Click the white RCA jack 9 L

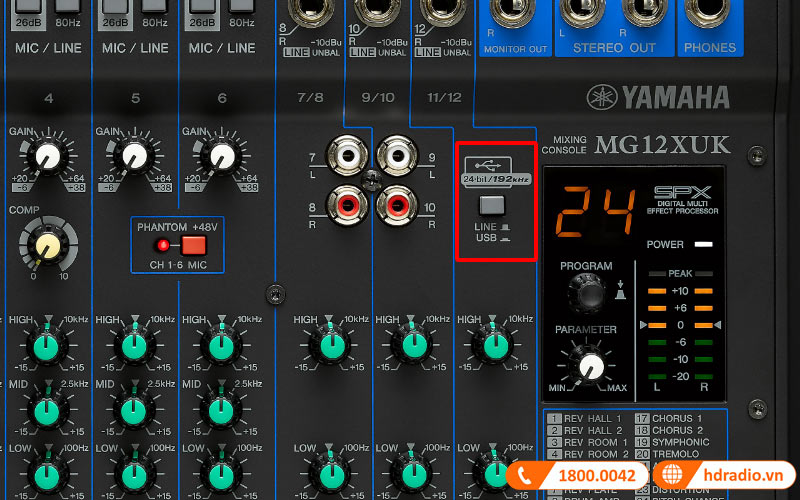(x=397, y=155)
